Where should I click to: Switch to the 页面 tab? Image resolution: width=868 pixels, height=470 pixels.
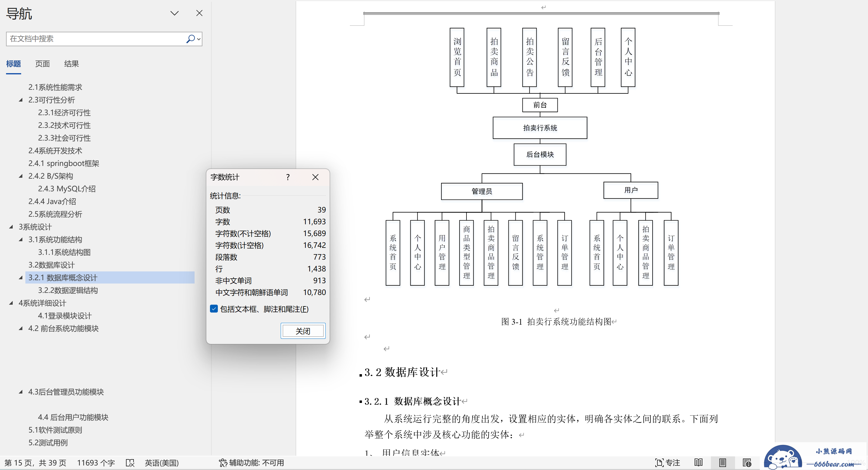pyautogui.click(x=43, y=64)
